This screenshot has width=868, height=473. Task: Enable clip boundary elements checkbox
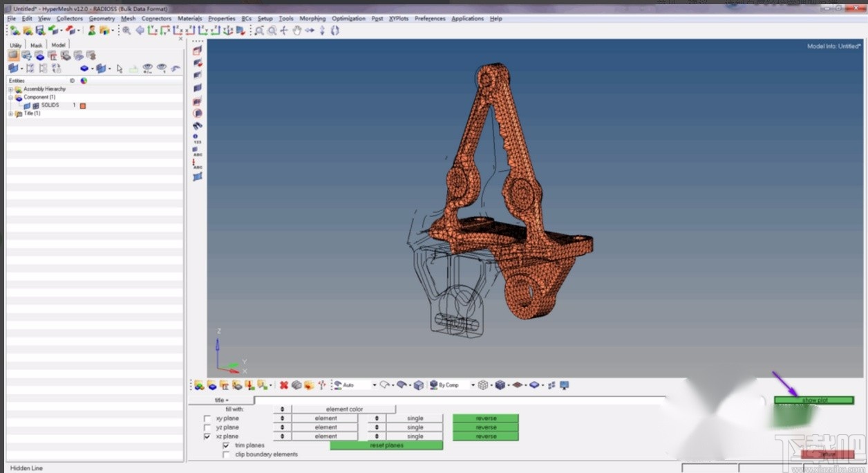coord(226,455)
